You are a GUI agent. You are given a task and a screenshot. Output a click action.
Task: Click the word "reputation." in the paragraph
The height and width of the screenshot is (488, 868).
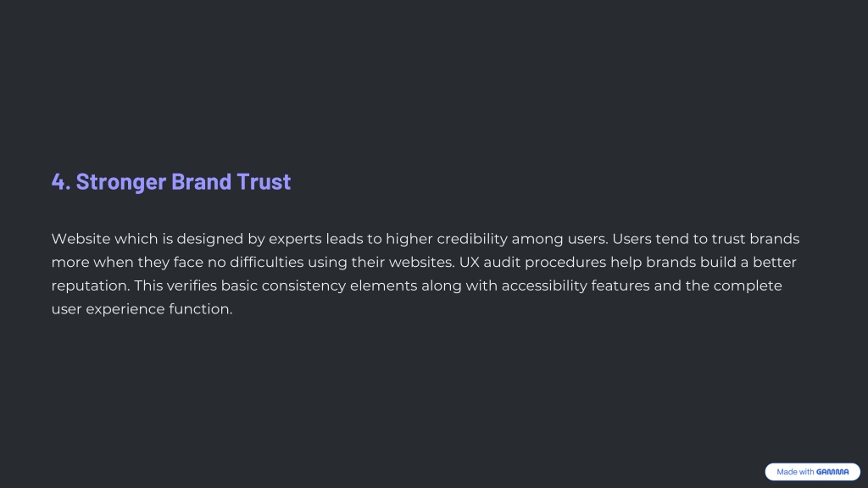pyautogui.click(x=90, y=286)
